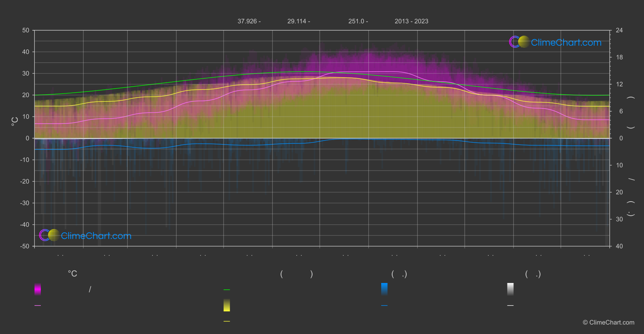Click the 6 tick on right axis
Image resolution: width=644 pixels, height=334 pixels.
coord(621,111)
